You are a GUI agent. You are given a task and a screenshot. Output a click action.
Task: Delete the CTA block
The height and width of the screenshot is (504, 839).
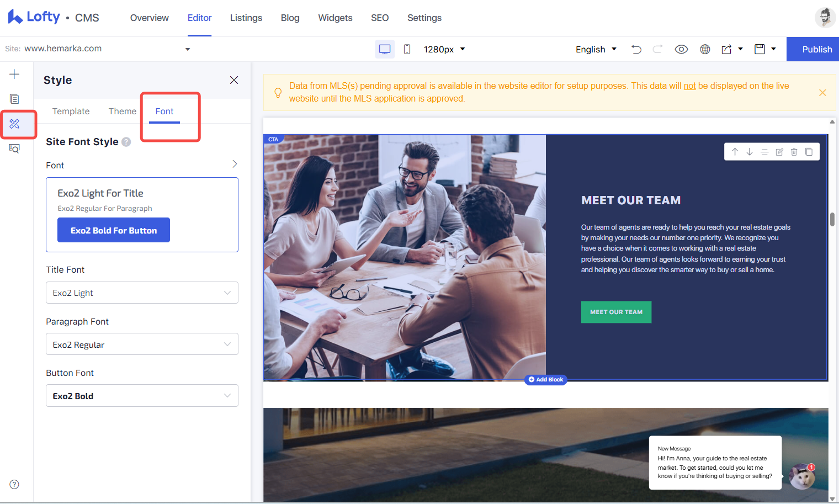point(794,152)
